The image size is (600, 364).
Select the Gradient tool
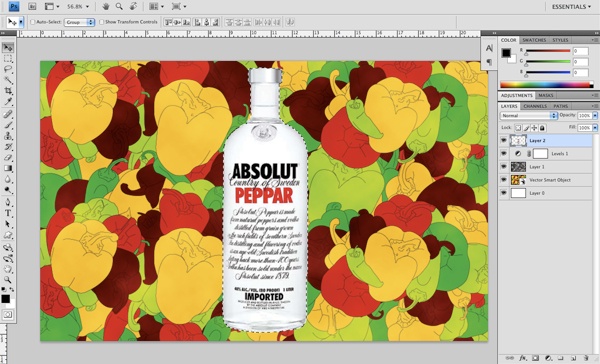8,168
